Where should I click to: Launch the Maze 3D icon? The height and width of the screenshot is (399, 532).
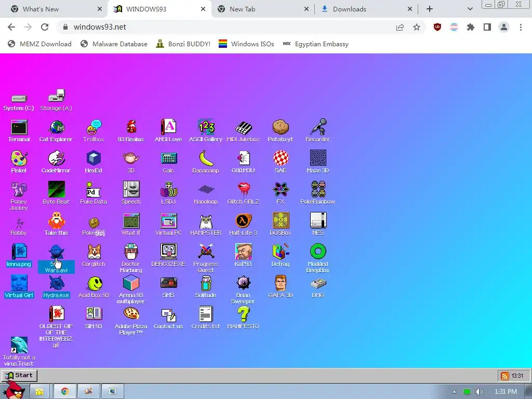pyautogui.click(x=317, y=162)
